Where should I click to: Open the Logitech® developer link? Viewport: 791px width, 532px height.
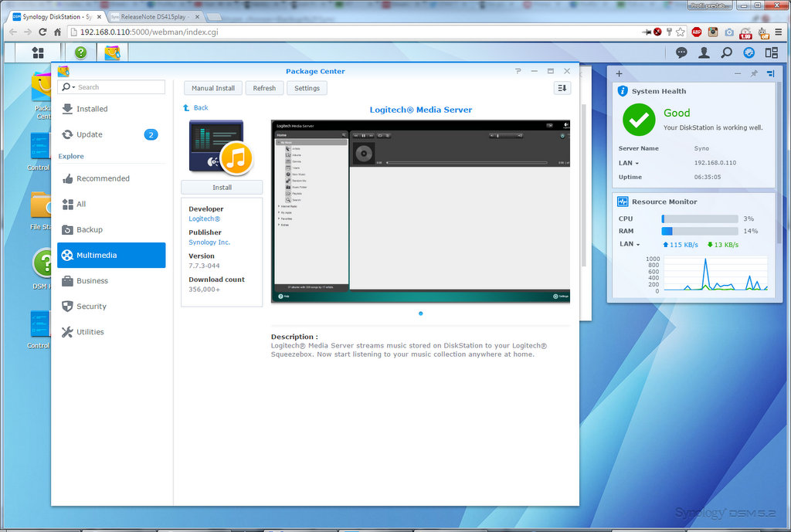[204, 219]
